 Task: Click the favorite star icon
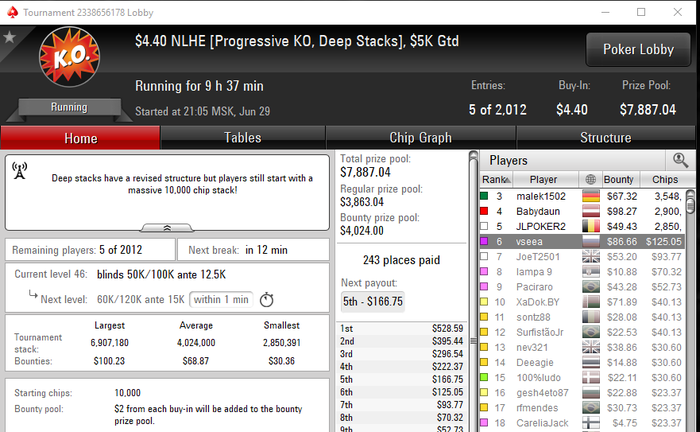click(9, 37)
